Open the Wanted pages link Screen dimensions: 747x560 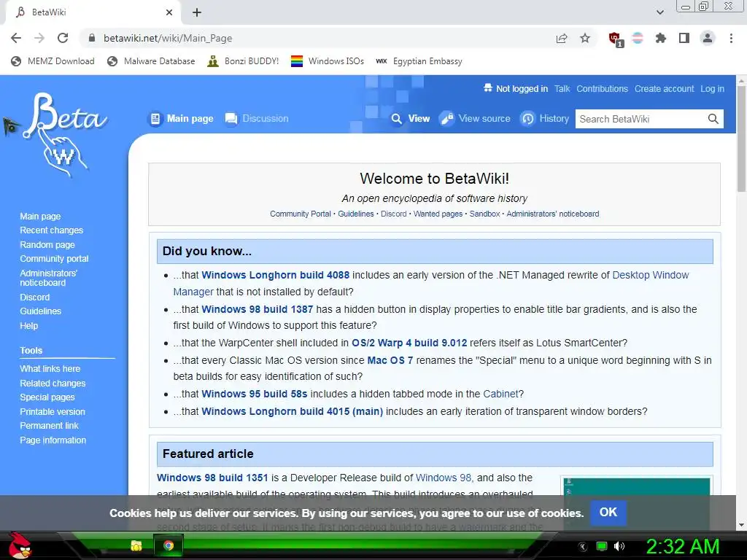(x=438, y=214)
